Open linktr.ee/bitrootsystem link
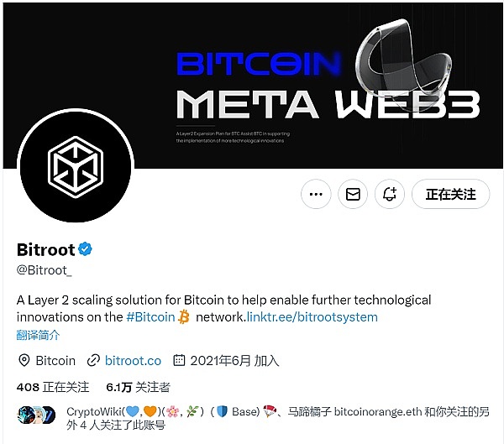The image size is (504, 444). (312, 317)
